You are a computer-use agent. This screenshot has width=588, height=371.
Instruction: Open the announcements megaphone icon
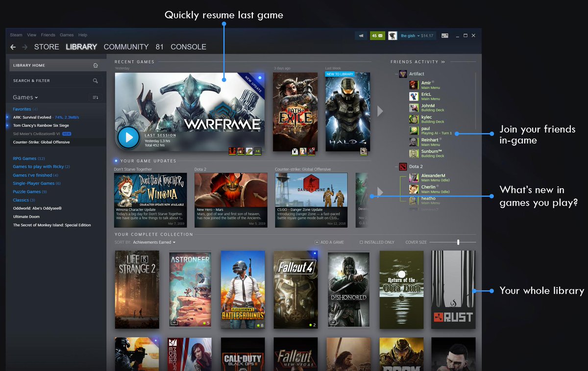coord(361,36)
